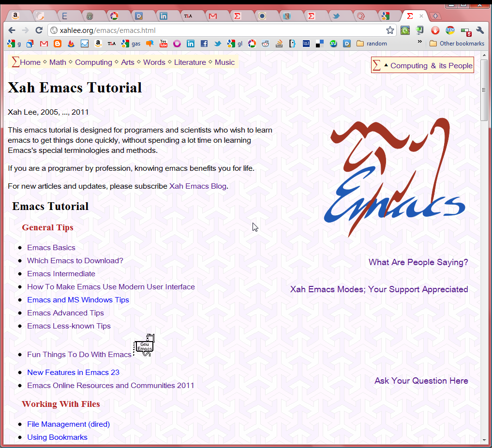Click the Gnu Emacs icon image
Screen dimensions: 492x448
[x=144, y=345]
